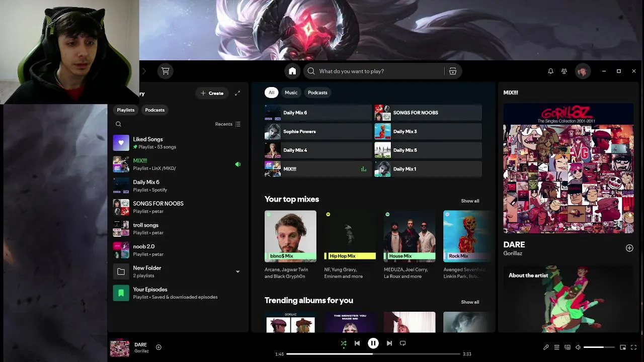Enter full screen mode
This screenshot has height=362, width=644.
(633, 347)
